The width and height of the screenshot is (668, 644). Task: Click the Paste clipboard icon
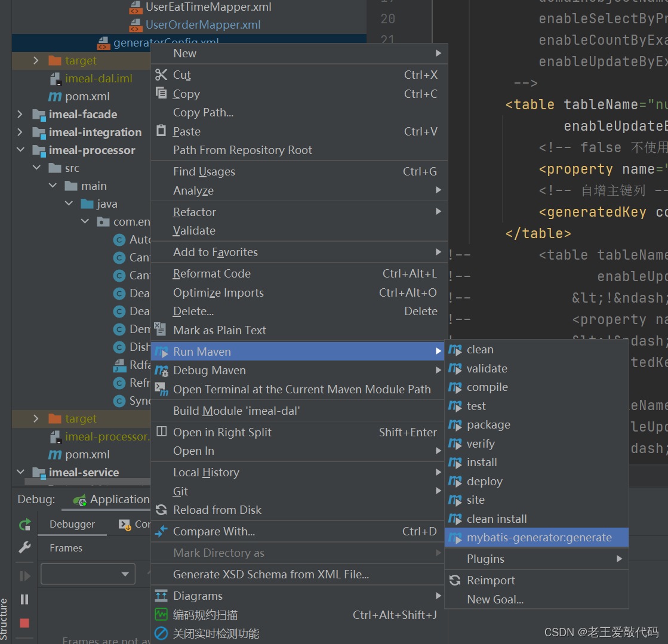[x=161, y=131]
